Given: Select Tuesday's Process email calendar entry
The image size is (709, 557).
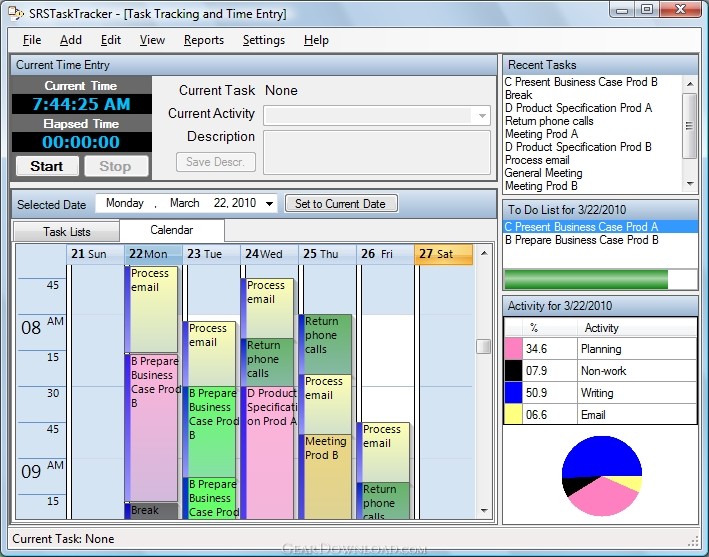Looking at the screenshot, I should (210, 353).
